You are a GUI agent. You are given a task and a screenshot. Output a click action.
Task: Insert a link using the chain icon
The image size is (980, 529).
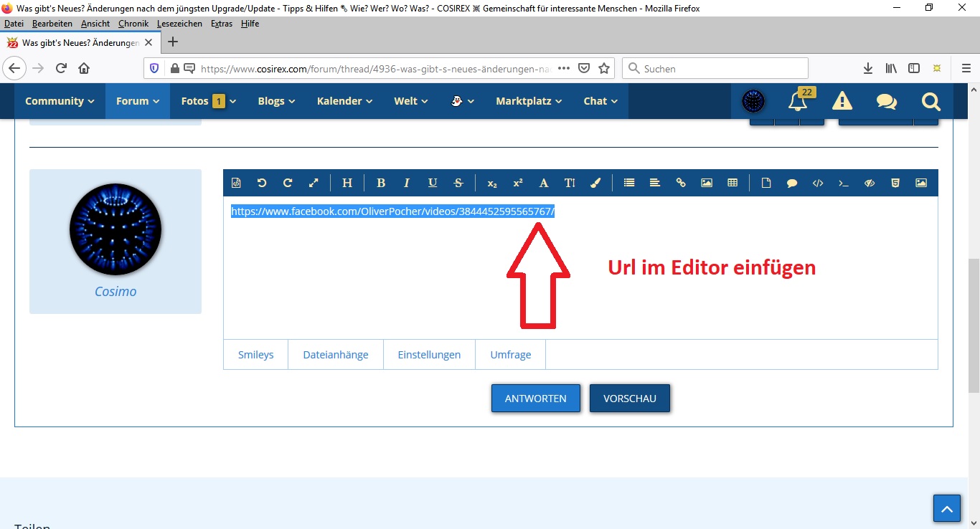click(681, 183)
